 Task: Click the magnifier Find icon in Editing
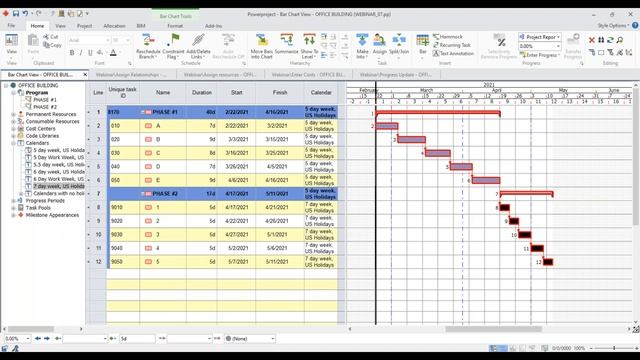pyautogui.click(x=620, y=40)
